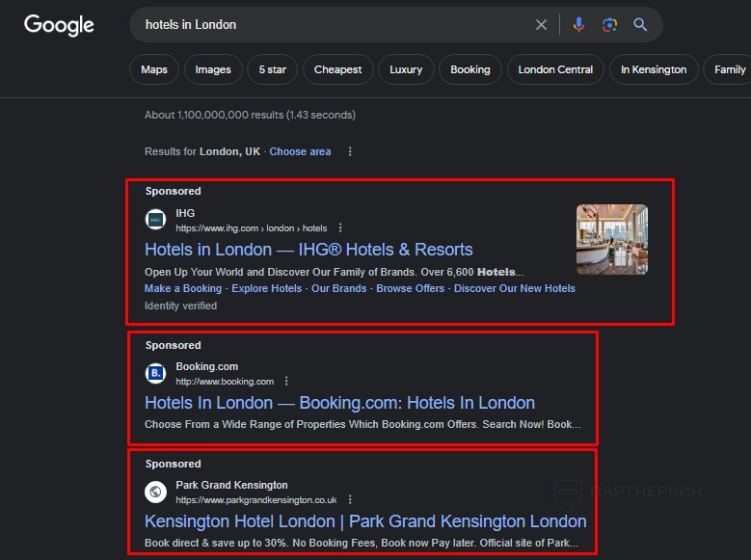Open 'Kensington Hotel London | Park Grand Kensington' headline
Image resolution: width=751 pixels, height=560 pixels.
pos(365,521)
